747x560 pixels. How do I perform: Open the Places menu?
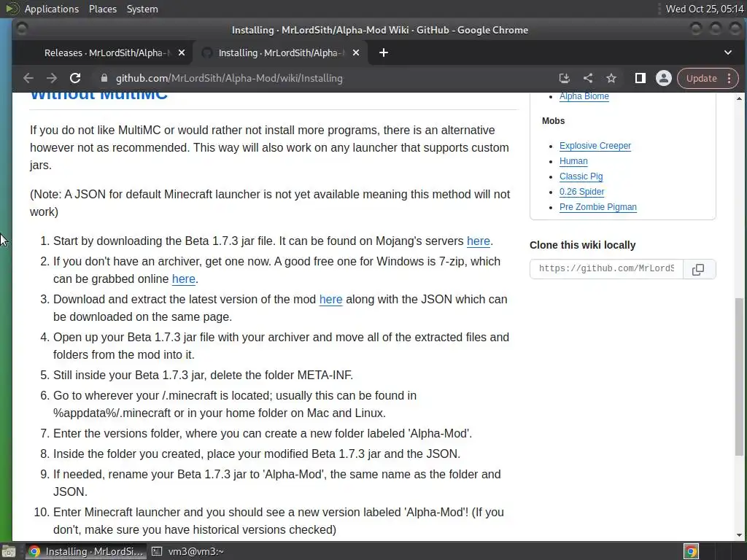click(103, 9)
